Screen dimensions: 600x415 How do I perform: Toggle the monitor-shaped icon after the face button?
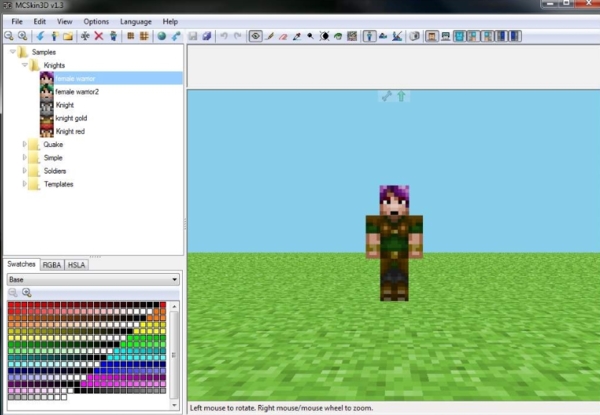[446, 36]
